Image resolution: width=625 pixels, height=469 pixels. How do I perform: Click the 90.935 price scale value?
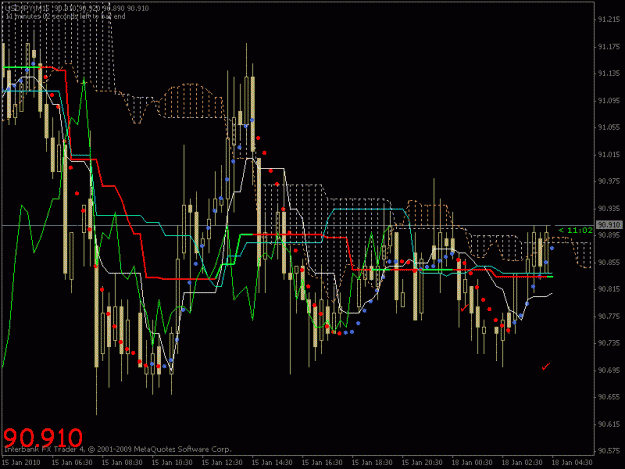click(x=609, y=208)
